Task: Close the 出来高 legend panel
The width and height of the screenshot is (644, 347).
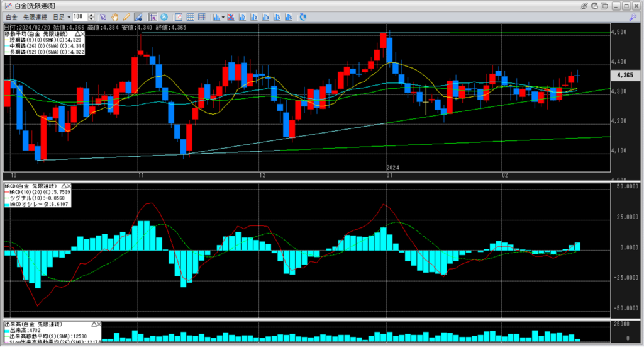Action: click(x=99, y=324)
